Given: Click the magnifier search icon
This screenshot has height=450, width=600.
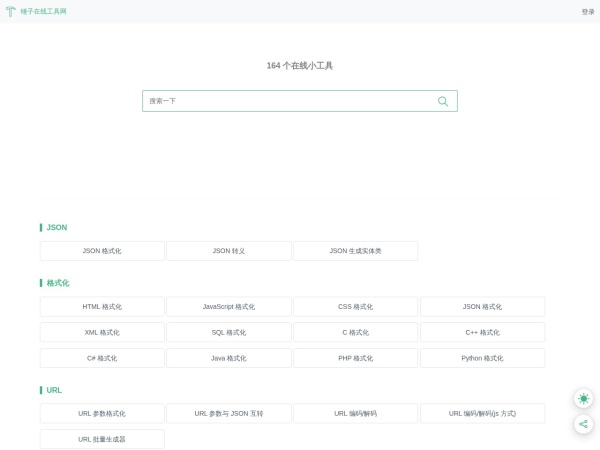Looking at the screenshot, I should [443, 101].
